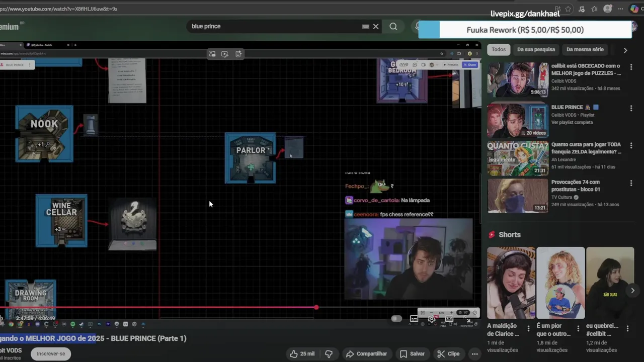This screenshot has width=644, height=362.
Task: Open Miro help question mark icon
Action: coord(474,313)
